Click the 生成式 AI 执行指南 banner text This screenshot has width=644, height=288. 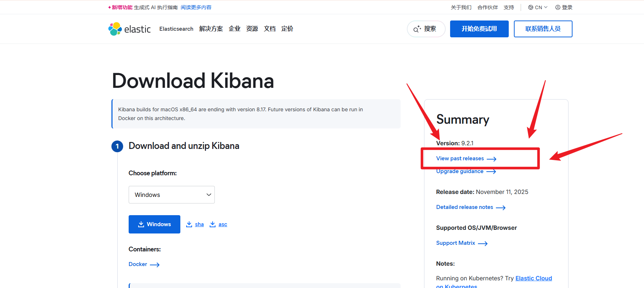point(156,7)
